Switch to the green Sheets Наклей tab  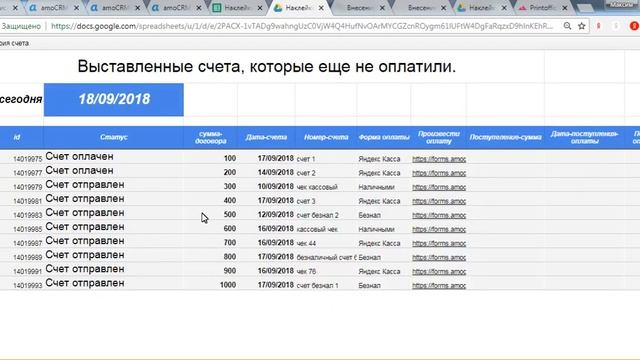[236, 8]
